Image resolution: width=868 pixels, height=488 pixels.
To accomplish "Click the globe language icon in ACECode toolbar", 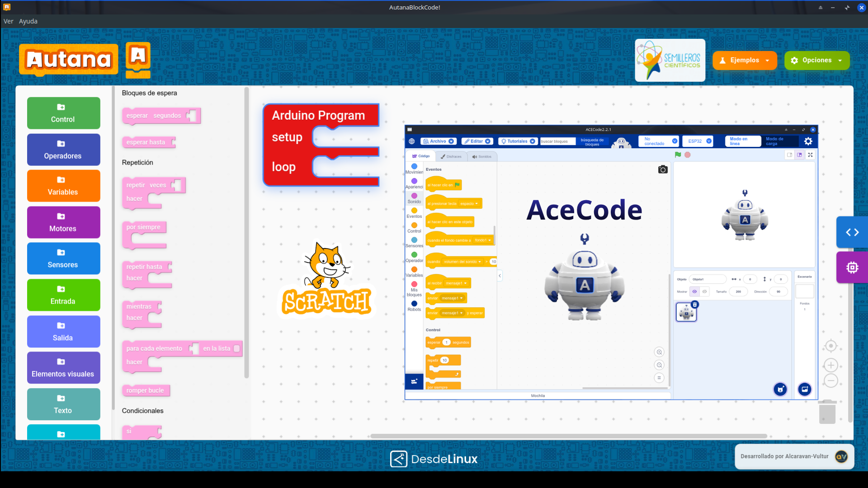I will click(x=411, y=141).
